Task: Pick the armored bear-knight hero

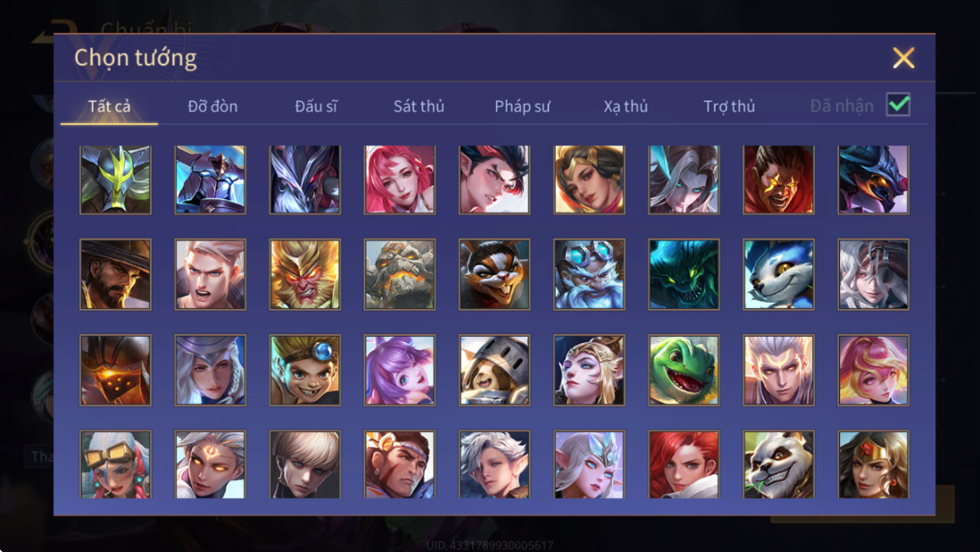Action: pyautogui.click(x=494, y=370)
